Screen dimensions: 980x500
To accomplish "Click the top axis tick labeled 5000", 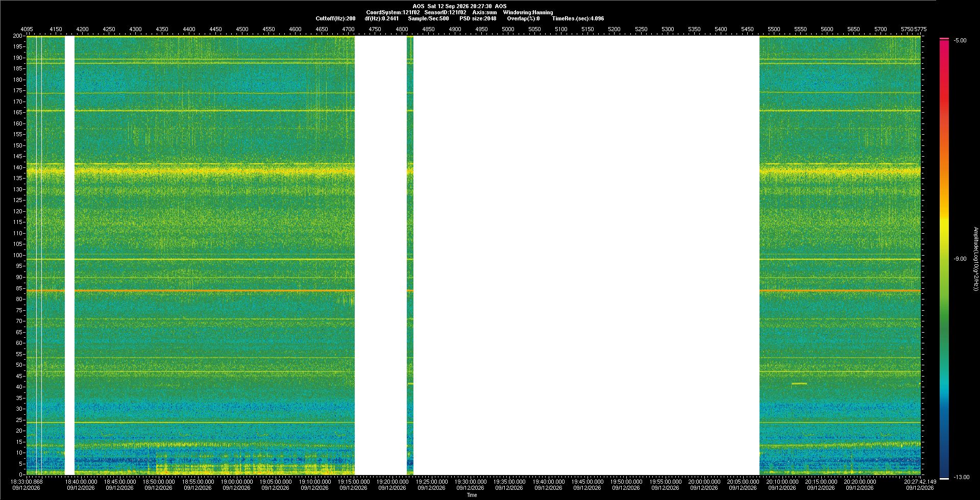I will 508,29.
